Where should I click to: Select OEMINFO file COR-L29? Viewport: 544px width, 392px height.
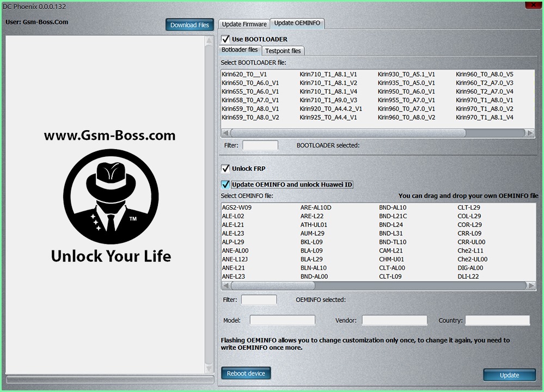tap(470, 225)
